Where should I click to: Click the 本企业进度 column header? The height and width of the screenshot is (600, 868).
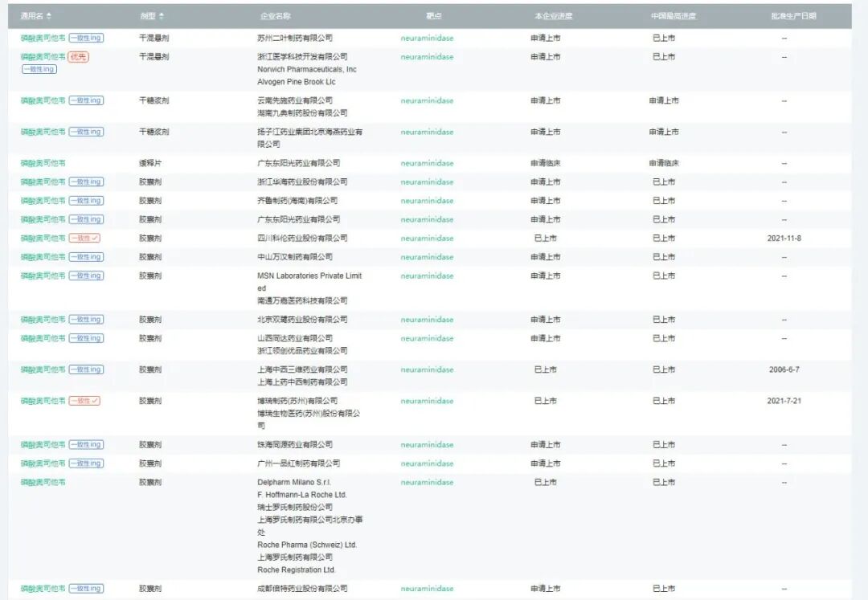[x=553, y=16]
